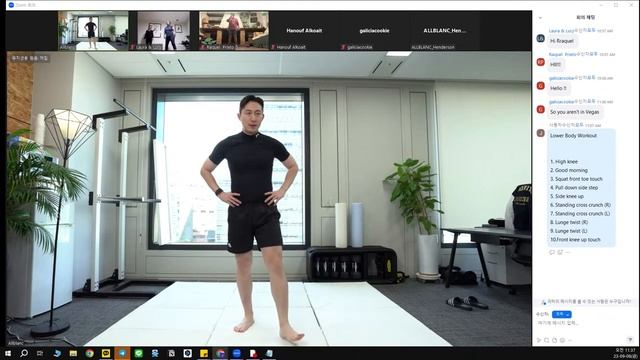
Task: Click the who-can-see-messages info banner
Action: [x=586, y=302]
